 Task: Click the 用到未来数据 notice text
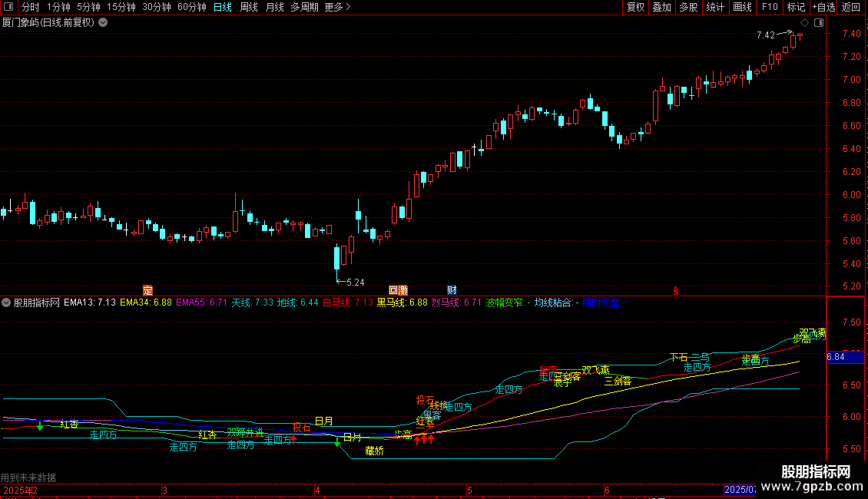28,478
